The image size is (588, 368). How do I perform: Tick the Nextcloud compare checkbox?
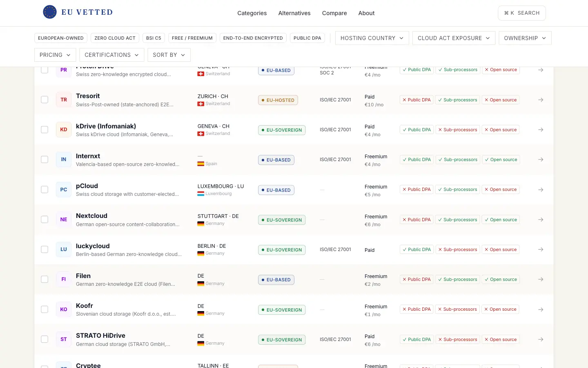tap(45, 220)
